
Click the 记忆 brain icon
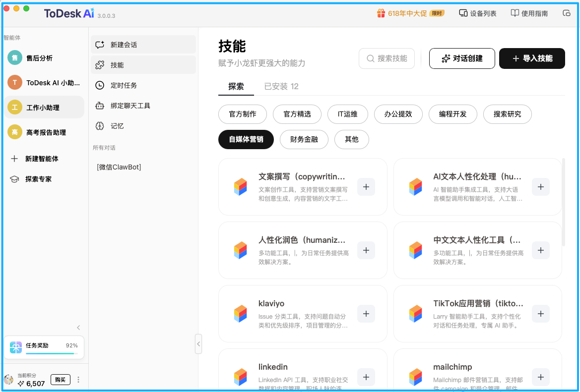tap(100, 126)
